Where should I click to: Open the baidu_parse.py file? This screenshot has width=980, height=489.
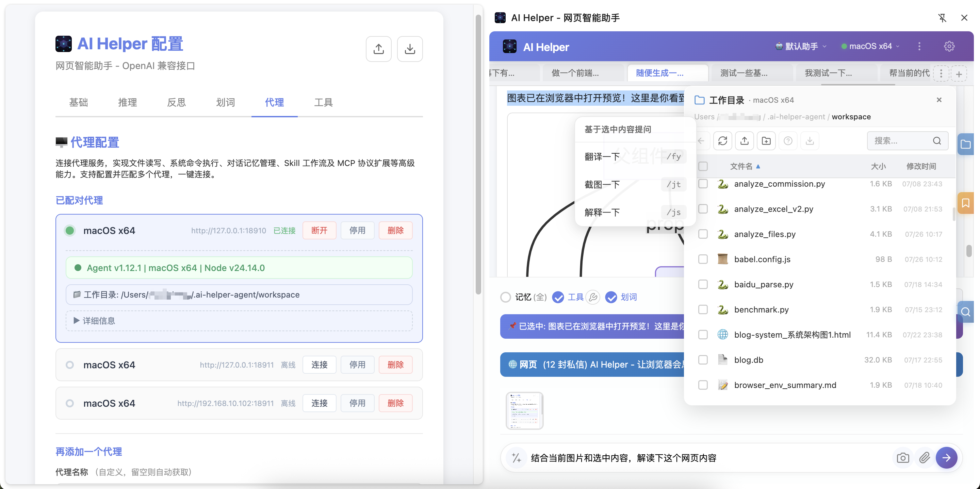[x=764, y=284]
